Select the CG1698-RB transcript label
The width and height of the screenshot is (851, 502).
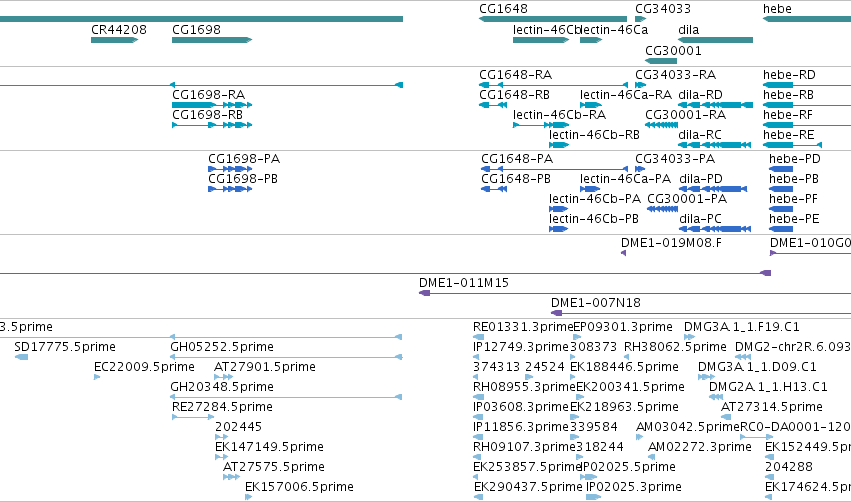tap(207, 115)
